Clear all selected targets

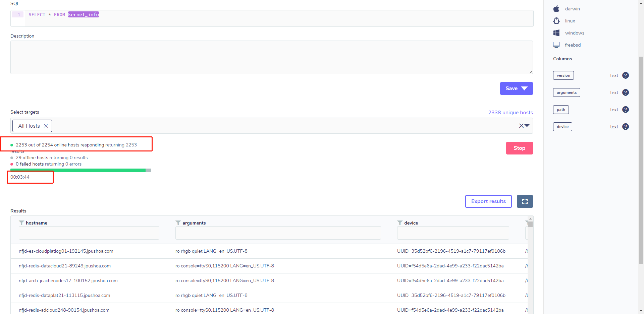coord(522,126)
